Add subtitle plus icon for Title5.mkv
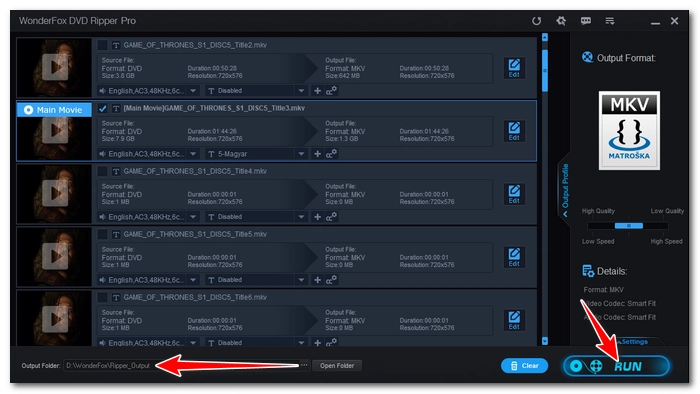The width and height of the screenshot is (700, 394). [317, 280]
